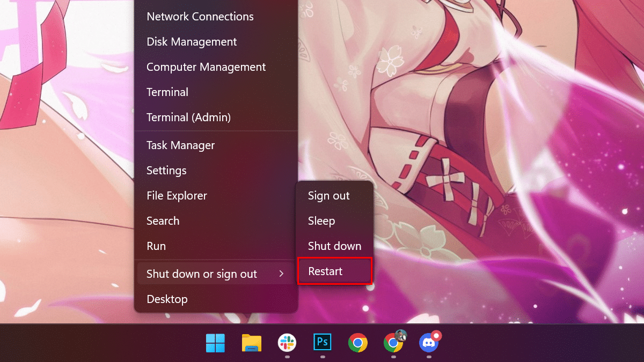644x362 pixels.
Task: Launch Terminal from the menu
Action: tap(216, 92)
